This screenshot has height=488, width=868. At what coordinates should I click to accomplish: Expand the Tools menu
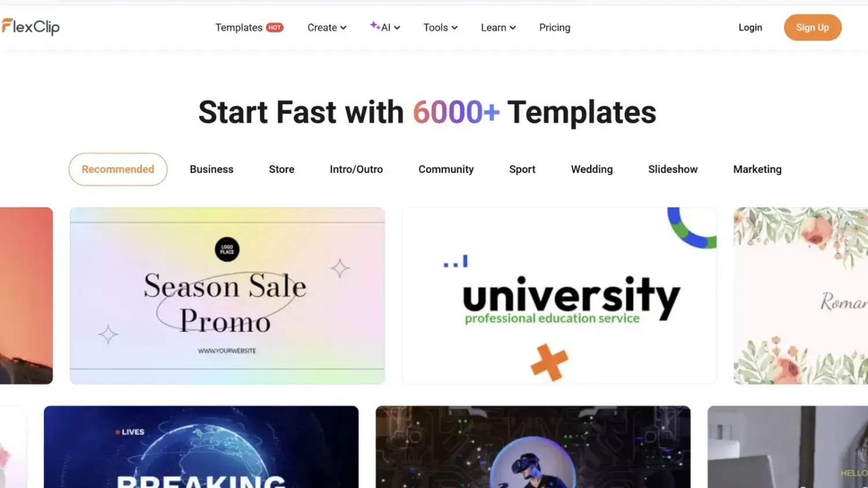pyautogui.click(x=440, y=27)
